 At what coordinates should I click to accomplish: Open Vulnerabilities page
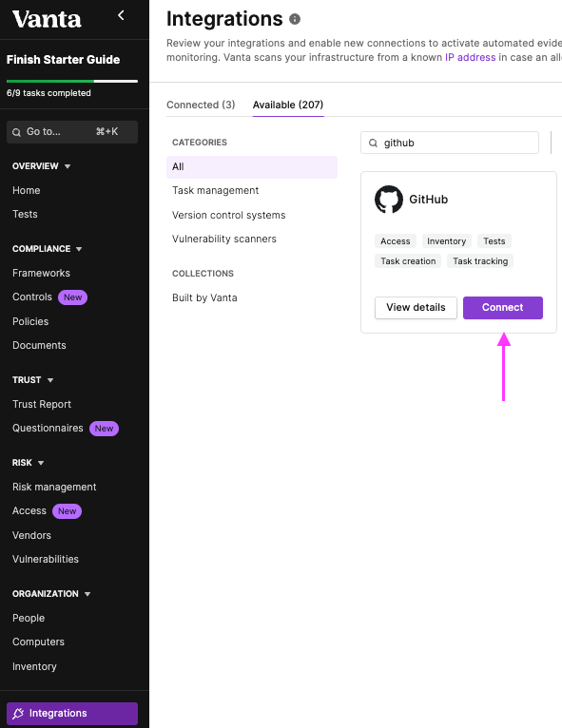point(46,559)
